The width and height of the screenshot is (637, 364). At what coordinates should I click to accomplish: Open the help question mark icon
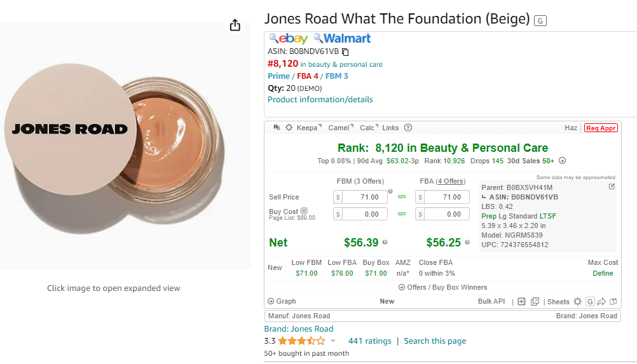(408, 128)
